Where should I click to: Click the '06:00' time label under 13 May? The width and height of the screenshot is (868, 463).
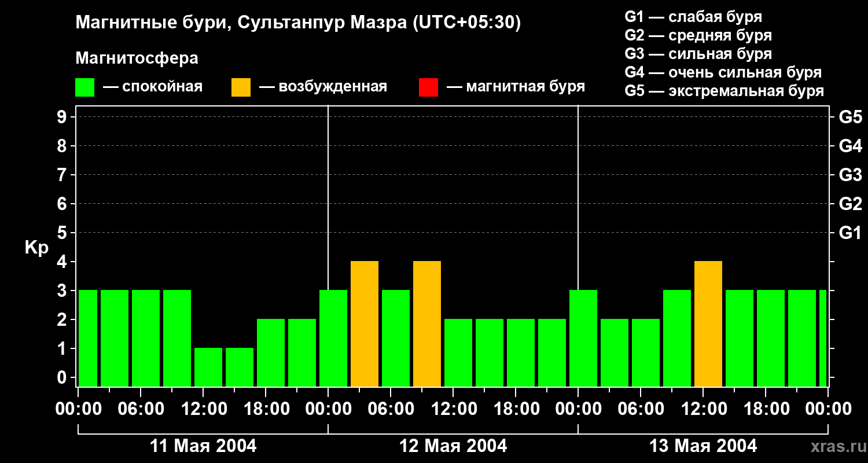coord(641,409)
